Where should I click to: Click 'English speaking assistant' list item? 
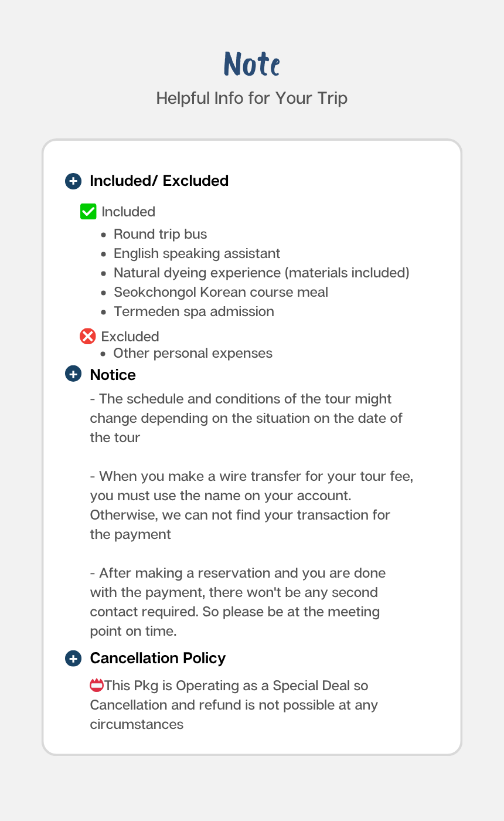197,253
